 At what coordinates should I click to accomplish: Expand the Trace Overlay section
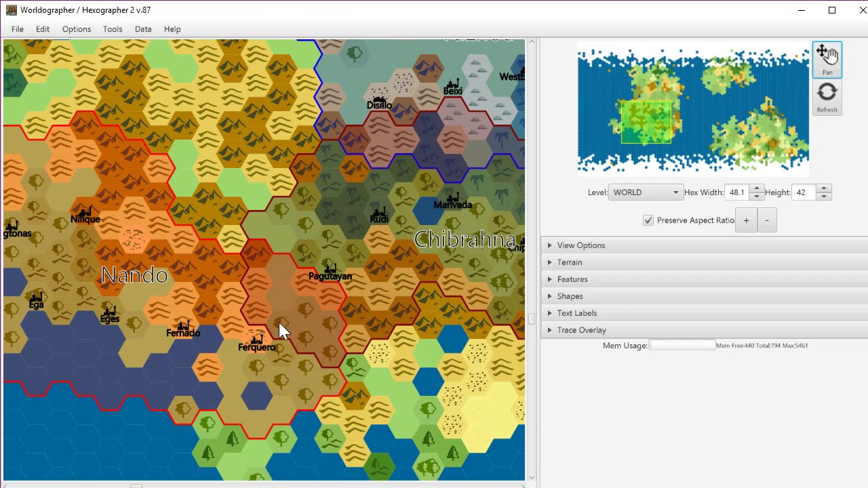(705, 330)
